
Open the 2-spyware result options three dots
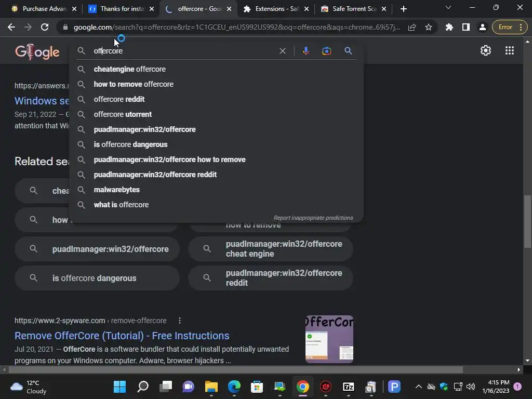[179, 321]
